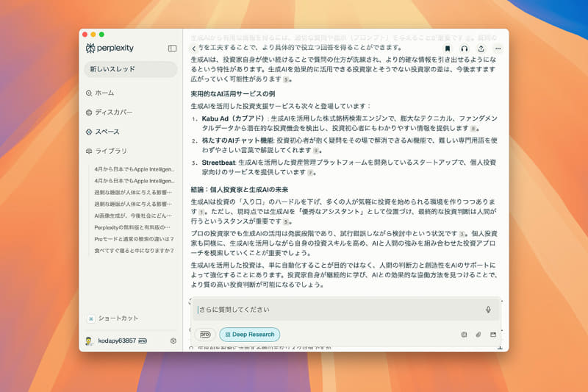The width and height of the screenshot is (588, 392).
Task: Click the ホーム magnifier icon
Action: pos(89,93)
